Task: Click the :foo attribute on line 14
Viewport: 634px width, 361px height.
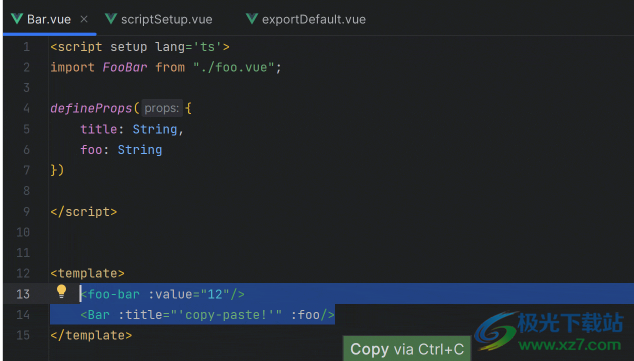Action: (x=305, y=315)
